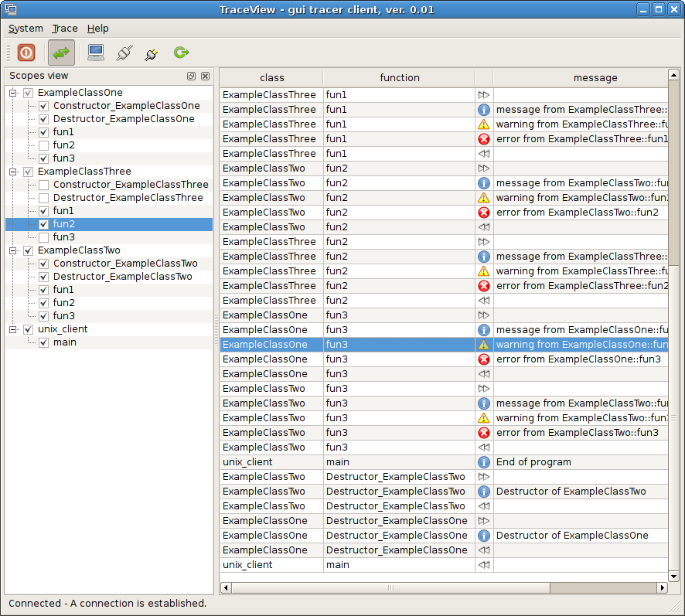The image size is (685, 616).
Task: Toggle the green arrows toolbar button
Action: pyautogui.click(x=61, y=53)
